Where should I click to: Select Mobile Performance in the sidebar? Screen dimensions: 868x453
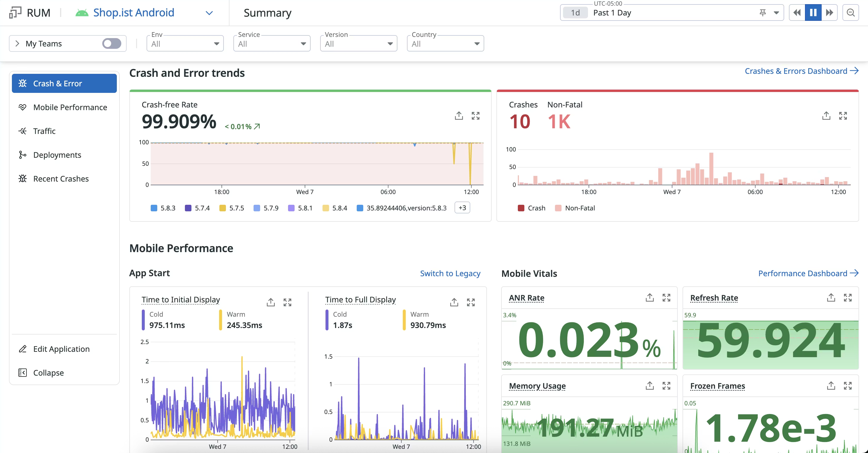pyautogui.click(x=70, y=107)
